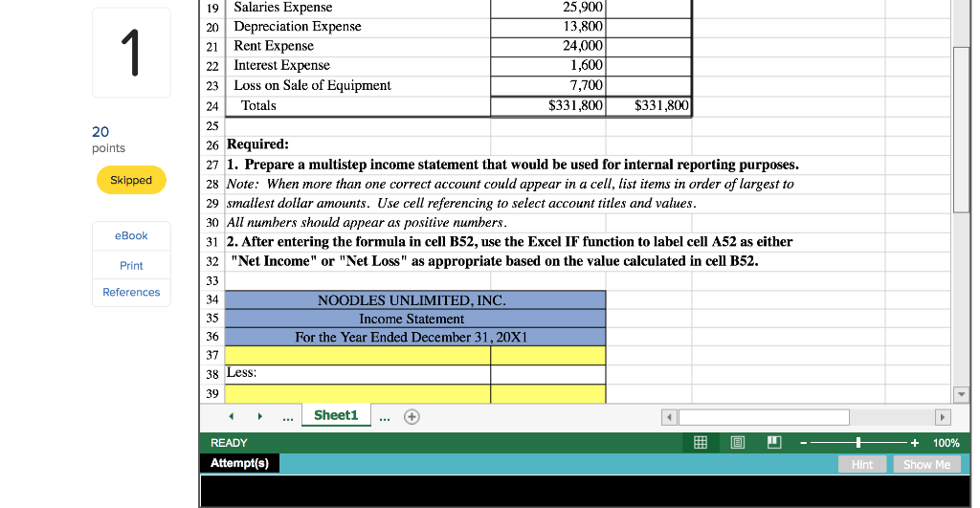The height and width of the screenshot is (508, 980).
Task: Click the 1,600 value cell
Action: click(548, 66)
